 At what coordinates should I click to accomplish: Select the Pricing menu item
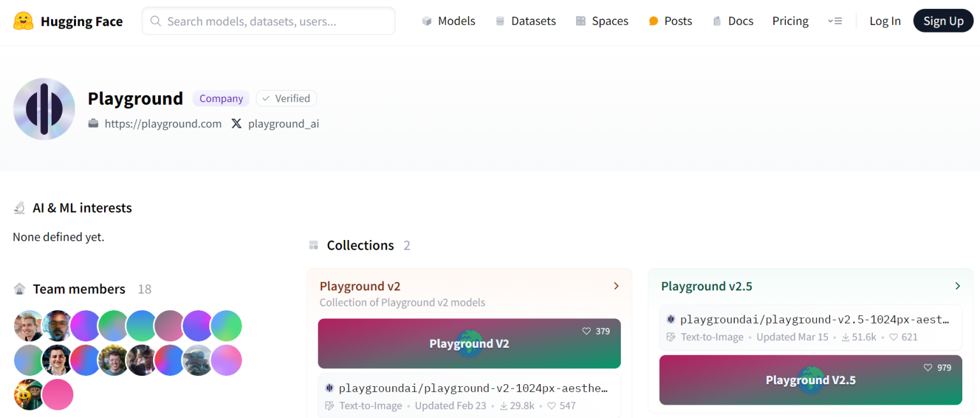[790, 20]
